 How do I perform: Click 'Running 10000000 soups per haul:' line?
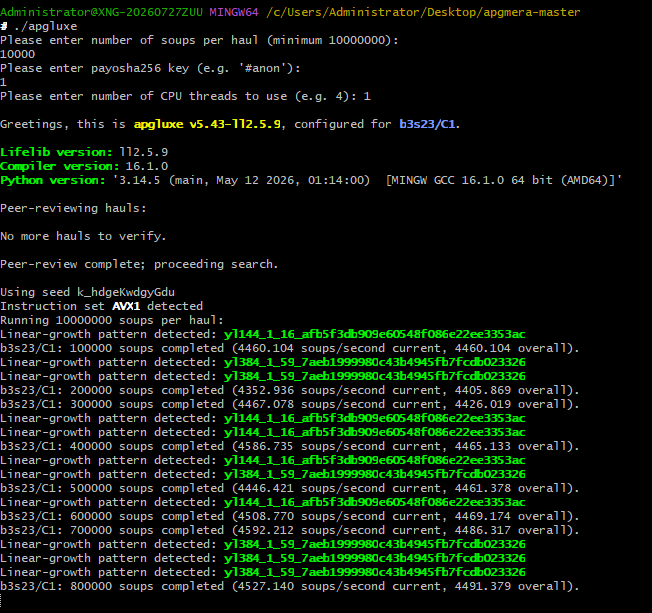pos(112,320)
